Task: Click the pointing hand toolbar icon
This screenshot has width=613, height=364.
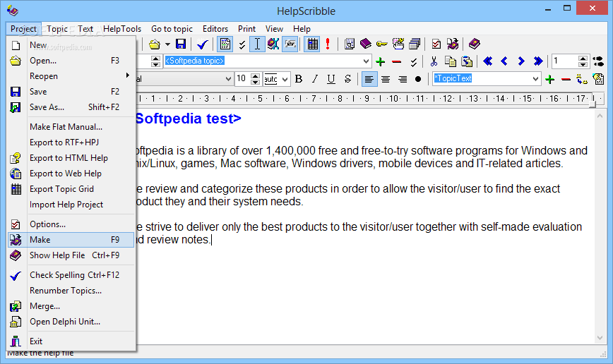Action: (398, 44)
